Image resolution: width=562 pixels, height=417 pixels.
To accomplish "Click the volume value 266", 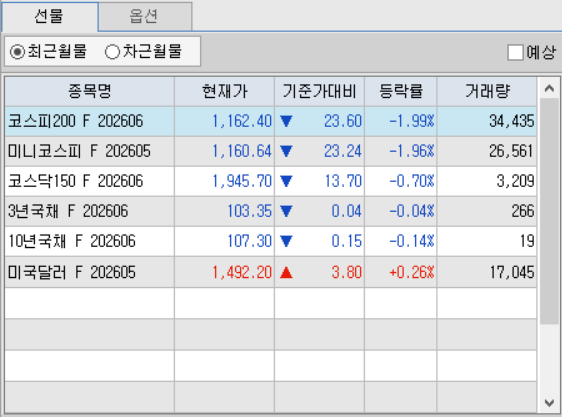I will click(523, 211).
